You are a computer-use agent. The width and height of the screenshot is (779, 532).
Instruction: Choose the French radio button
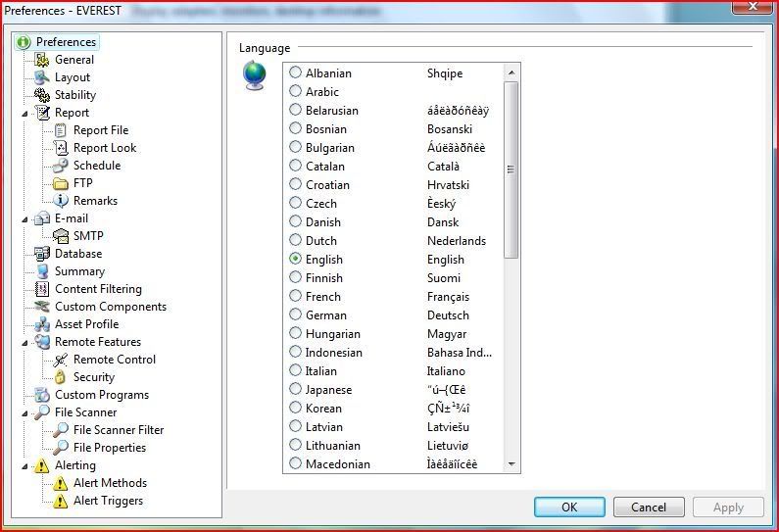pos(295,296)
